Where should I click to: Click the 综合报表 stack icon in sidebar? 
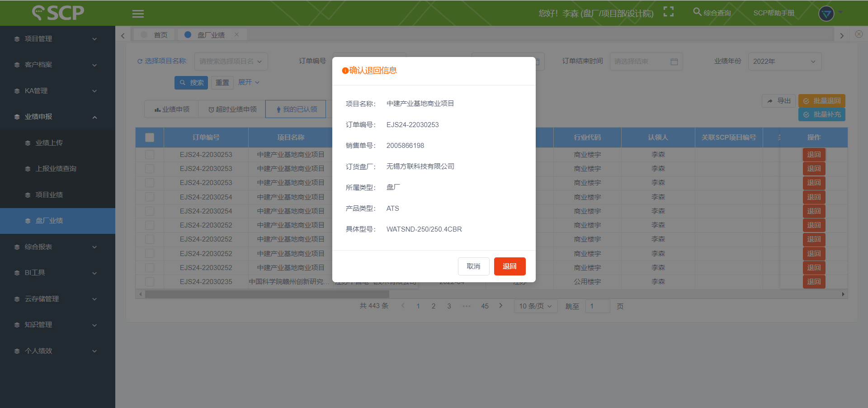pyautogui.click(x=17, y=247)
